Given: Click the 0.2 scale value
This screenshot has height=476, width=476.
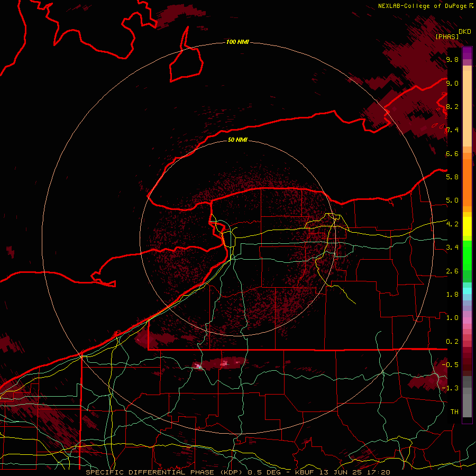Looking at the screenshot, I should point(452,342).
